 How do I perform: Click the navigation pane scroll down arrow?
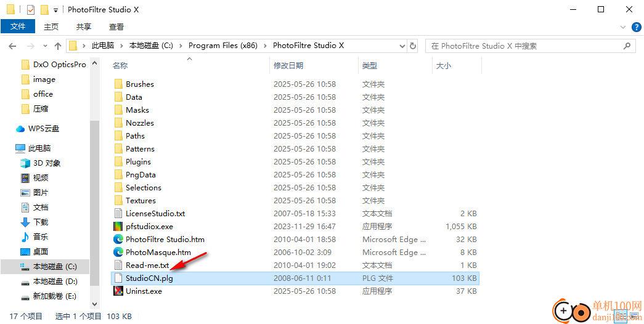coord(95,304)
